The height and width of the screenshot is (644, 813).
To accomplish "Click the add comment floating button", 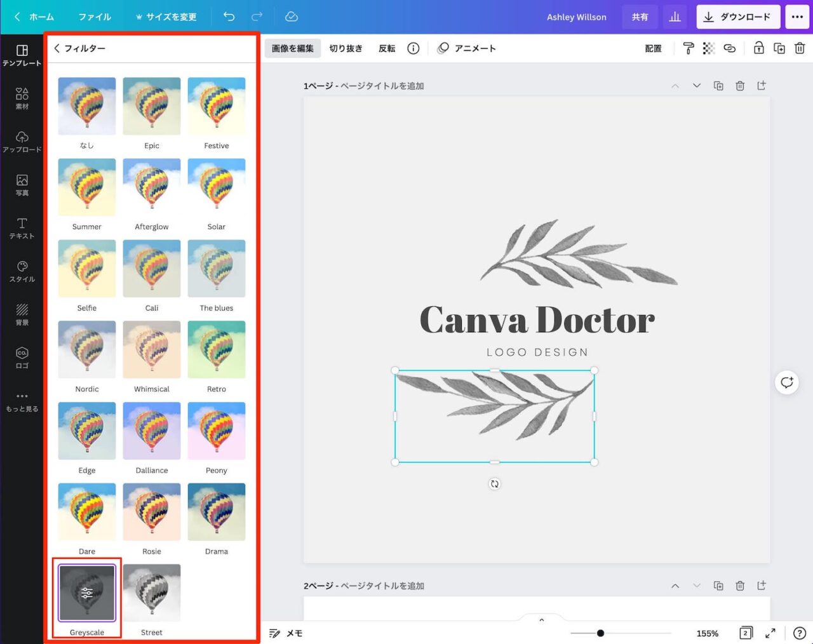I will (787, 382).
